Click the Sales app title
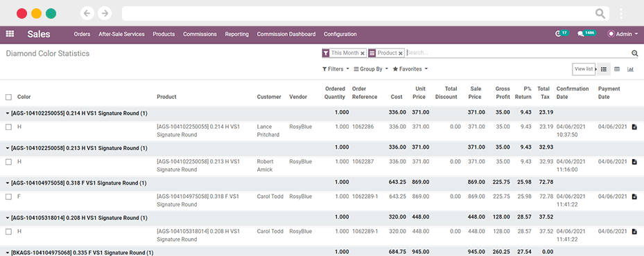This screenshot has width=644, height=256. coord(39,34)
